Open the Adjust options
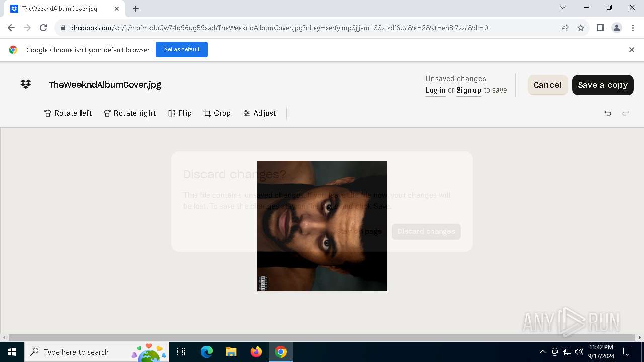The image size is (644, 362). (x=259, y=113)
